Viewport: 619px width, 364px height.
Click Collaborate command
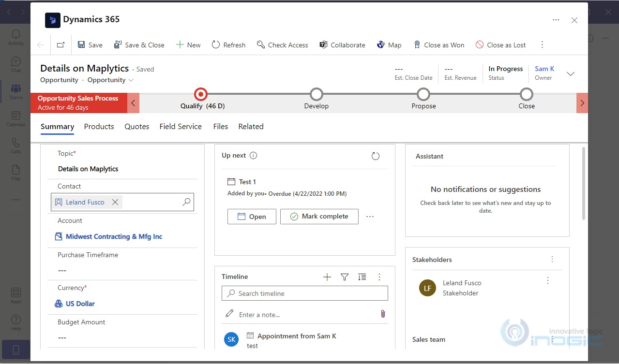click(342, 45)
